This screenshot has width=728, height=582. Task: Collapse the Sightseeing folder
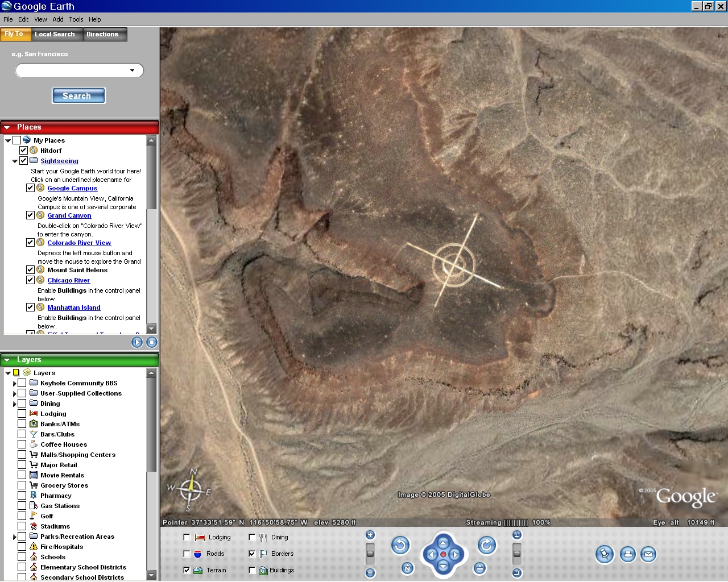(15, 161)
